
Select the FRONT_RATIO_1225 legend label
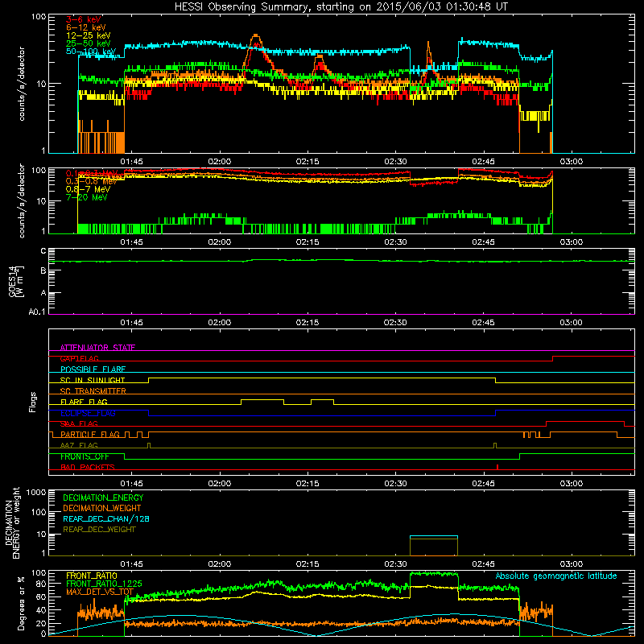coord(104,584)
